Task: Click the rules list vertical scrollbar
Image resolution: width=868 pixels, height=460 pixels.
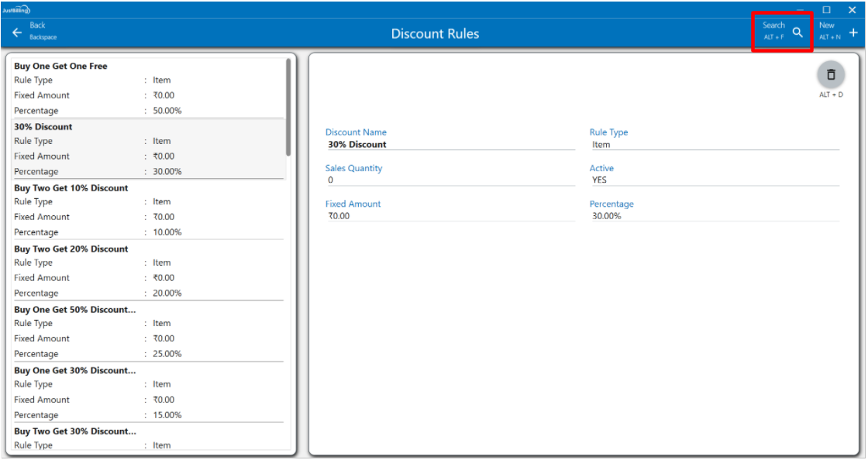Action: coord(289,108)
